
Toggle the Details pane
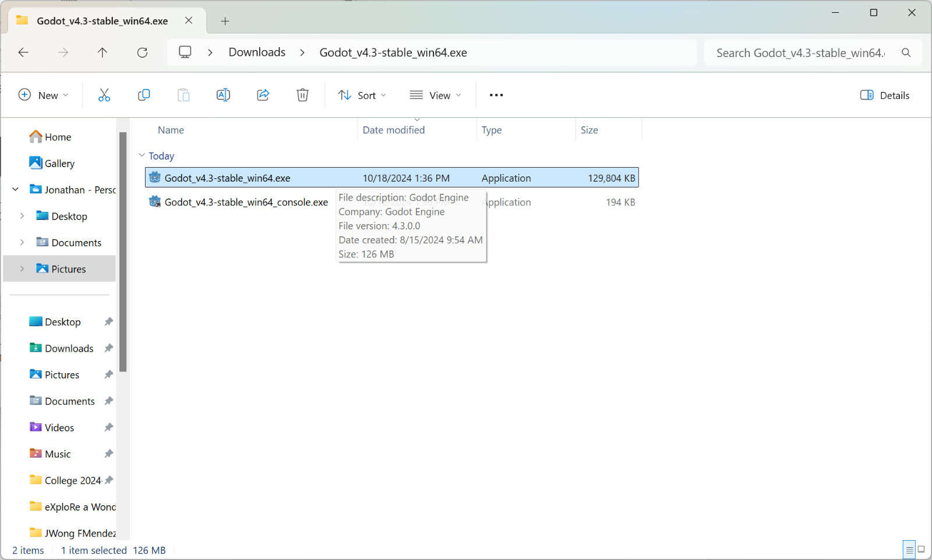point(885,95)
